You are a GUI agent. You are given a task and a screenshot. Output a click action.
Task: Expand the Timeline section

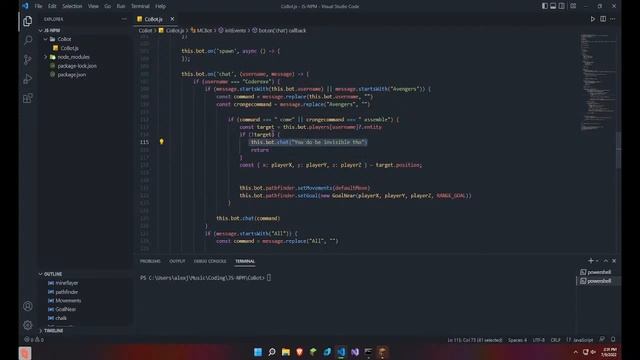(x=53, y=331)
